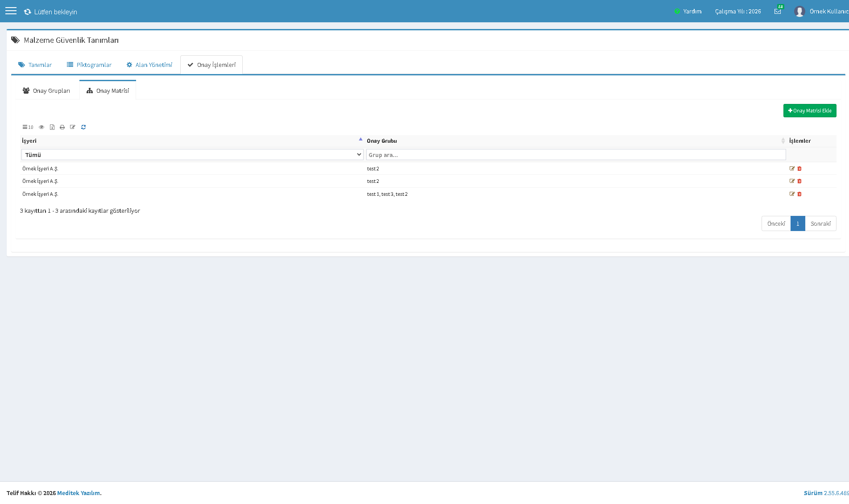Click the blue refresh icon above the table
This screenshot has width=849, height=504.
(x=83, y=127)
